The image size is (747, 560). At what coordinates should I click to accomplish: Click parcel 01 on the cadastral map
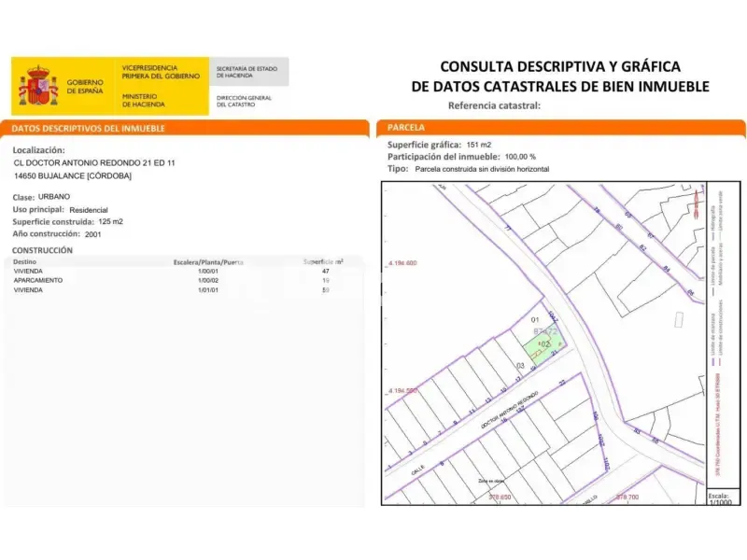pos(534,319)
